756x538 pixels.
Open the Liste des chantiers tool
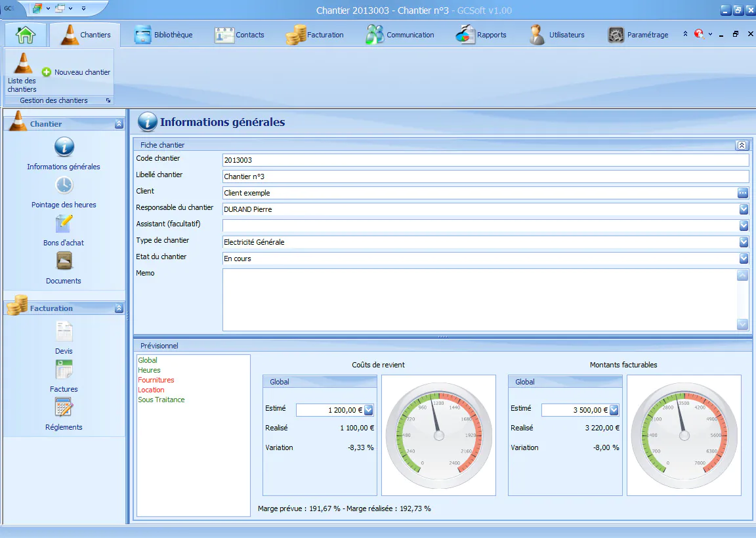click(21, 72)
